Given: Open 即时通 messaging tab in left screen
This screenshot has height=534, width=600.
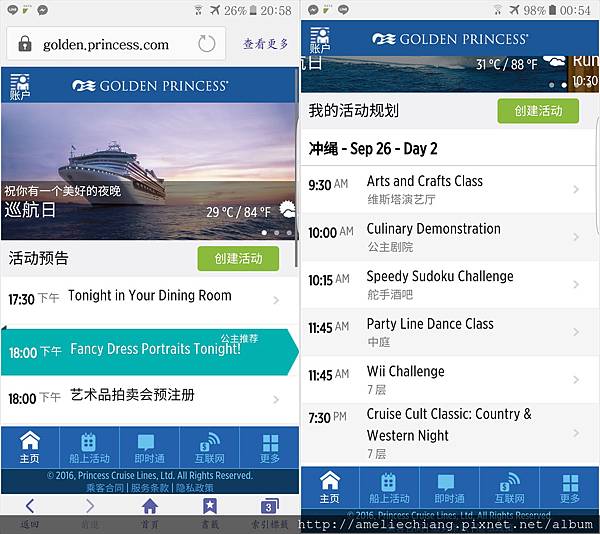Looking at the screenshot, I should (x=150, y=447).
